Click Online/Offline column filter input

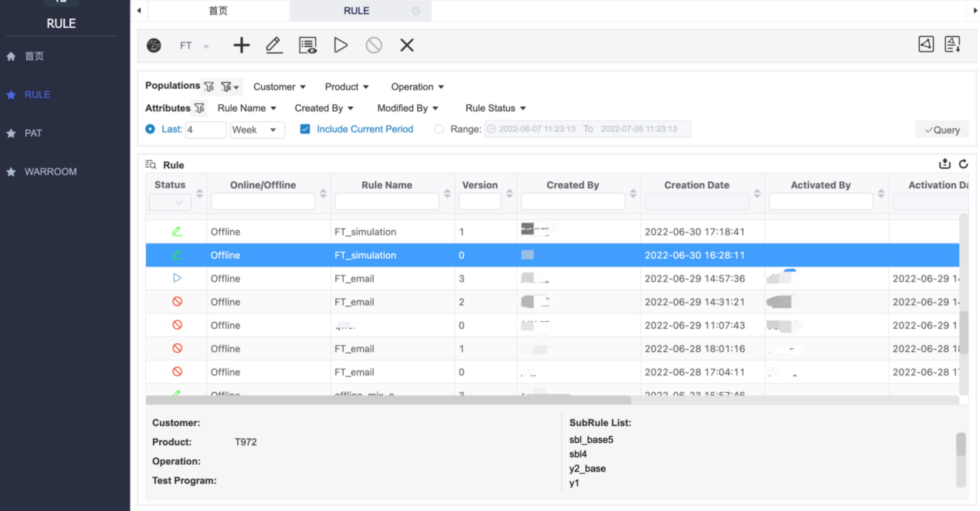(x=263, y=202)
